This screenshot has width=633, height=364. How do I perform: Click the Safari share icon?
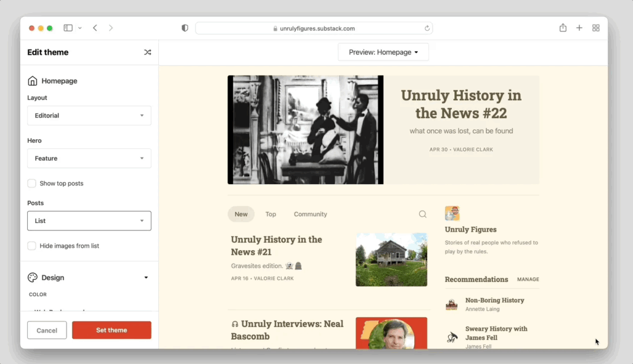563,28
